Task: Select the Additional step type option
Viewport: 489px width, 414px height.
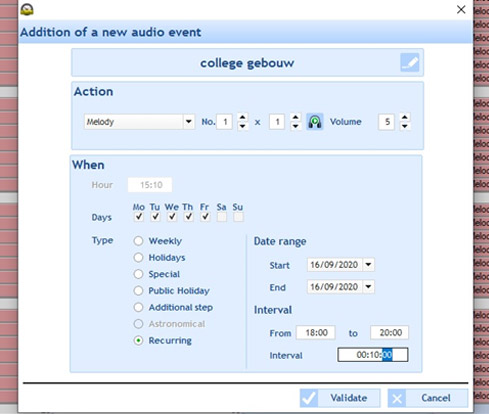Action: [x=138, y=307]
